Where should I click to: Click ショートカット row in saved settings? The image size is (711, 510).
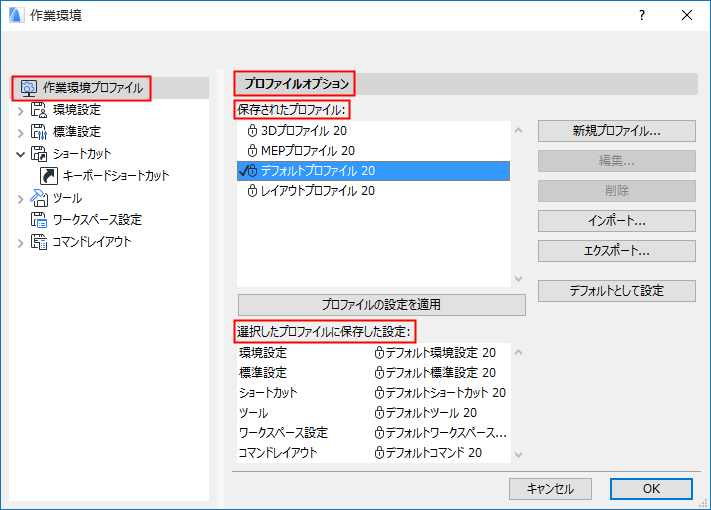[373, 393]
